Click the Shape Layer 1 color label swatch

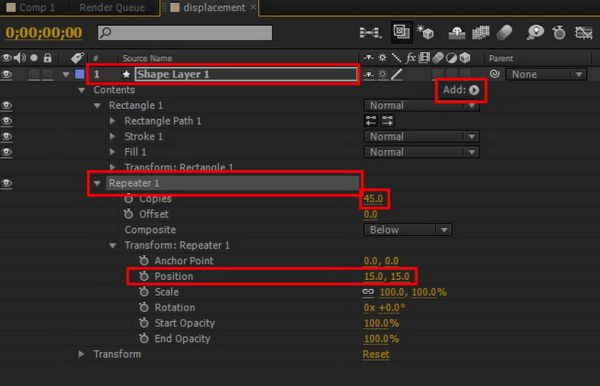click(x=80, y=74)
